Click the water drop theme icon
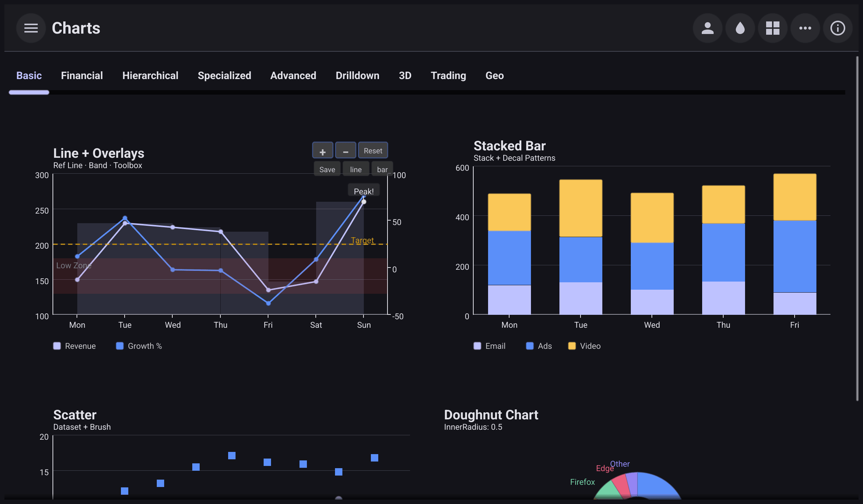 coord(740,28)
